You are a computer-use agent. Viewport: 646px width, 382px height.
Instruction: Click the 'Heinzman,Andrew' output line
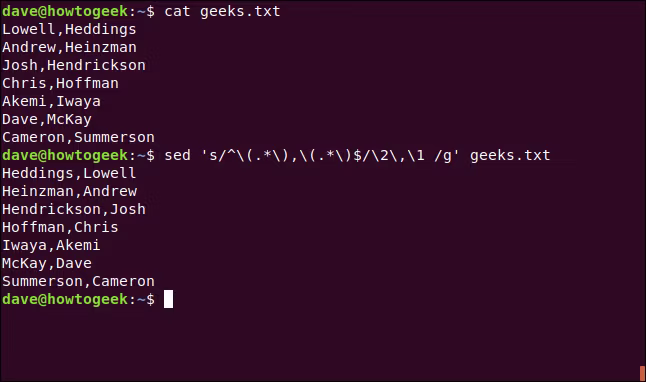tap(69, 192)
